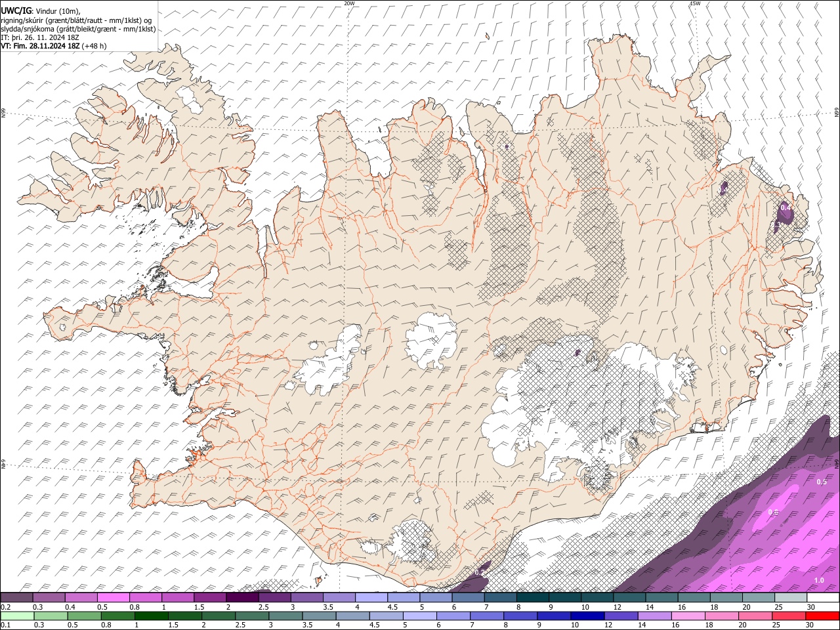The image size is (840, 630).
Task: Pick lower legend blue swatch starting at 8
Action: click(519, 616)
